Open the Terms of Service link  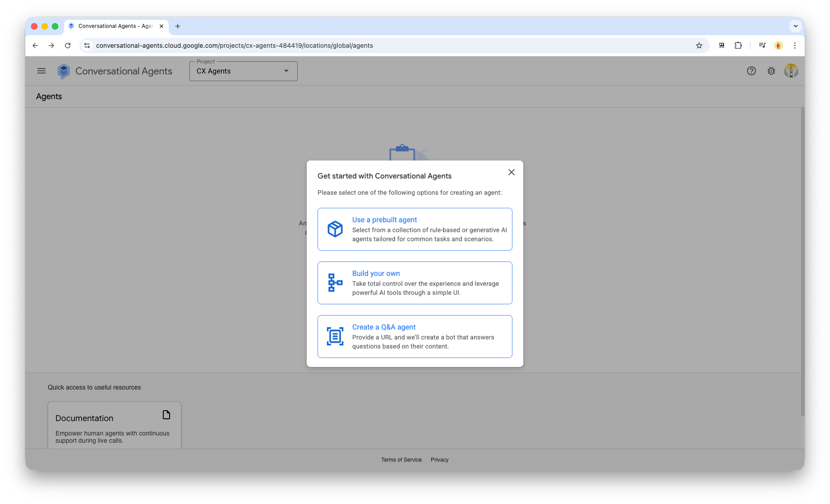click(401, 460)
